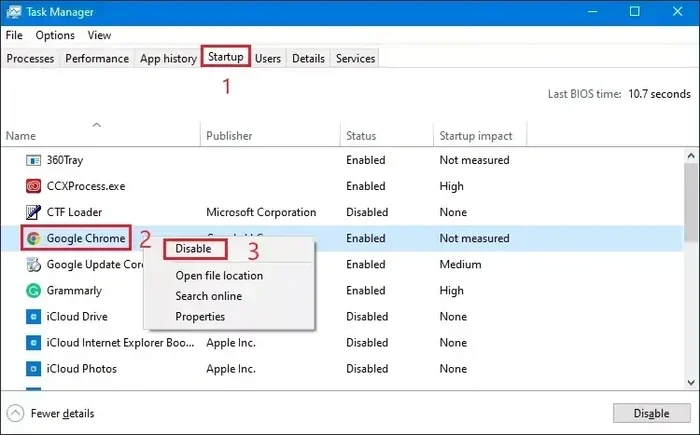Image resolution: width=700 pixels, height=435 pixels.
Task: Click the Task Manager title bar icon
Action: [13, 12]
